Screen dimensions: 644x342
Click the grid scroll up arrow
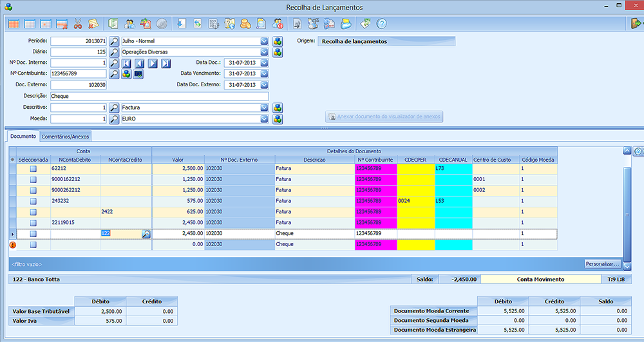pos(627,151)
